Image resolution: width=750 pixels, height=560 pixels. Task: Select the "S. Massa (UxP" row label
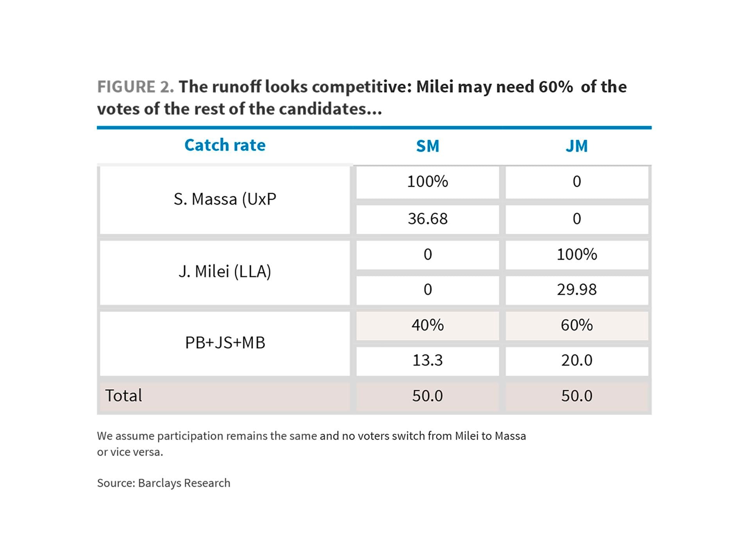pyautogui.click(x=225, y=199)
